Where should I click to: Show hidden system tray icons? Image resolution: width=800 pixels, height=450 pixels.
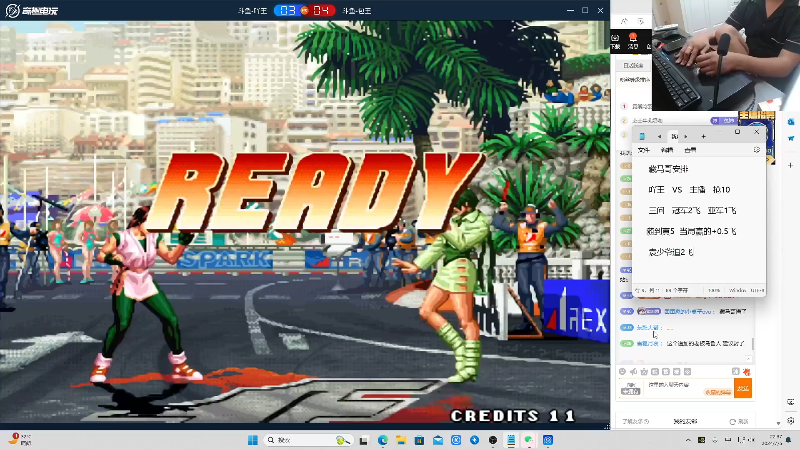[688, 440]
